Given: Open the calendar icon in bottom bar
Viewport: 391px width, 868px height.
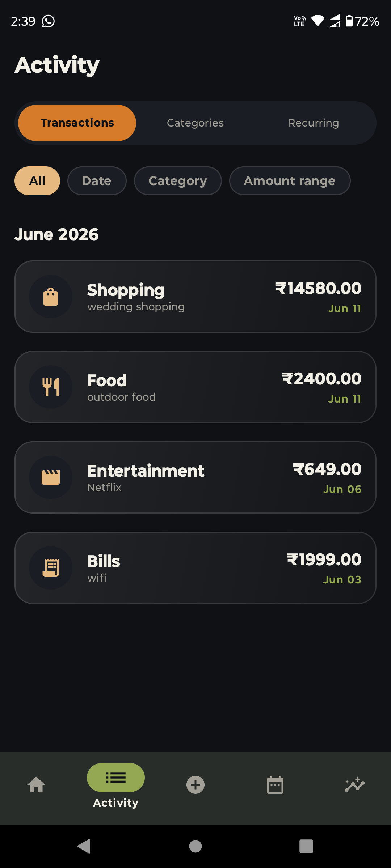Looking at the screenshot, I should [275, 785].
